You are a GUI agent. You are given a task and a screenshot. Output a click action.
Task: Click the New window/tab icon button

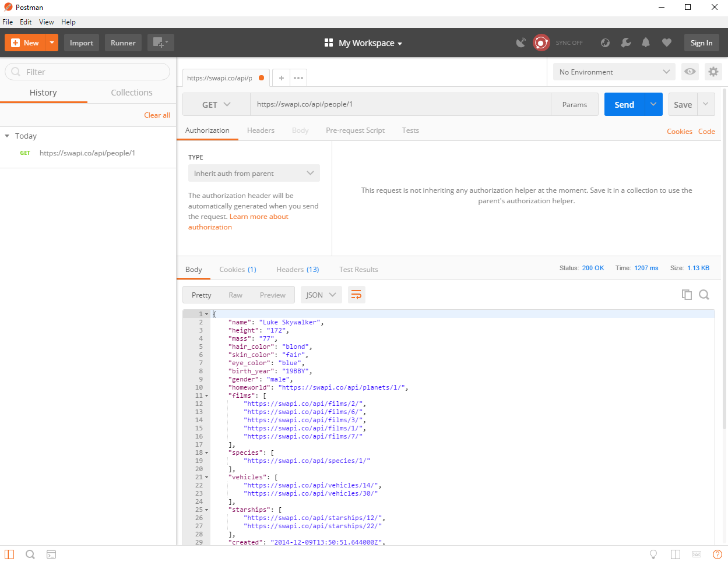160,43
